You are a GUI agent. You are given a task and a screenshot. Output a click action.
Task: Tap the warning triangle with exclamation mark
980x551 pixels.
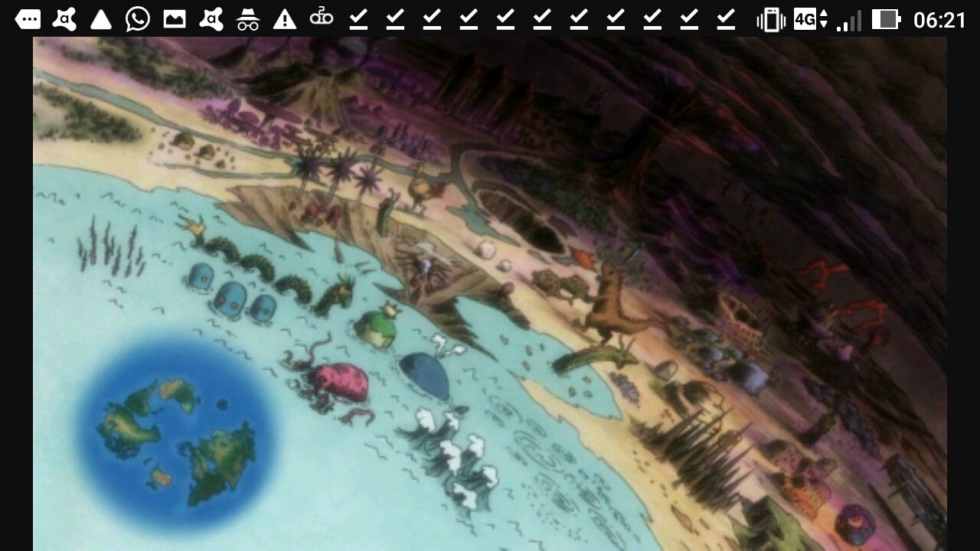coord(285,19)
